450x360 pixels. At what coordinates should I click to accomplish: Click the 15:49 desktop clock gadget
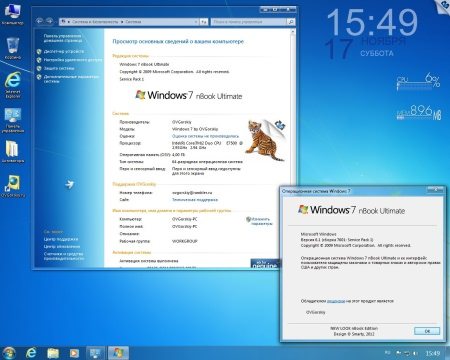pos(372,22)
